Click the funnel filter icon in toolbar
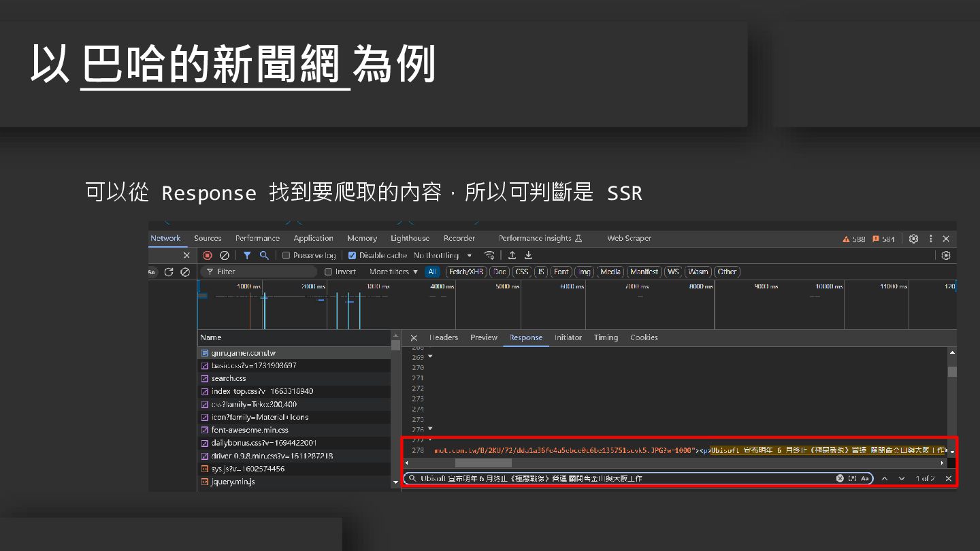Viewport: 980px width, 551px height. click(x=247, y=256)
